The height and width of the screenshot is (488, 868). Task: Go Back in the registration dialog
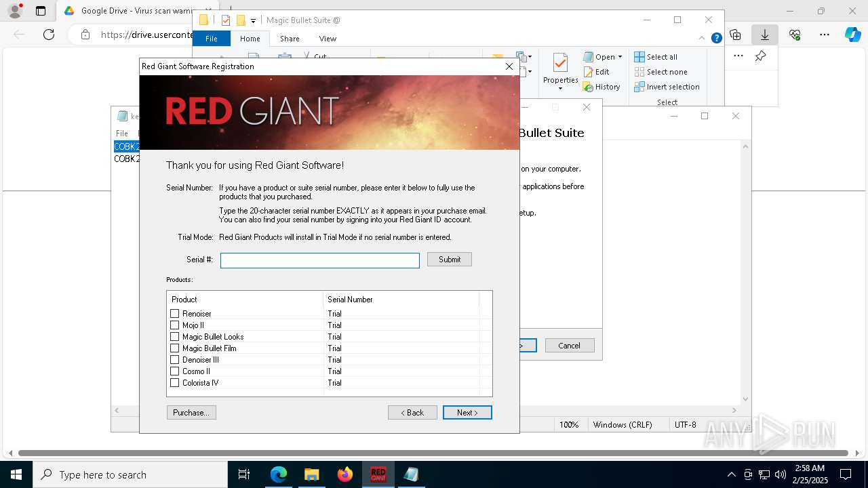pos(412,412)
